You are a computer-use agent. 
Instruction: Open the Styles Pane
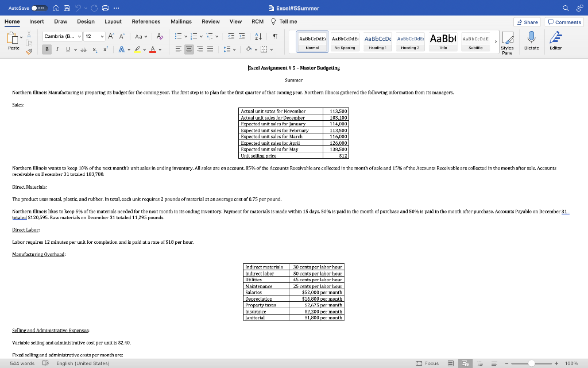pos(508,39)
